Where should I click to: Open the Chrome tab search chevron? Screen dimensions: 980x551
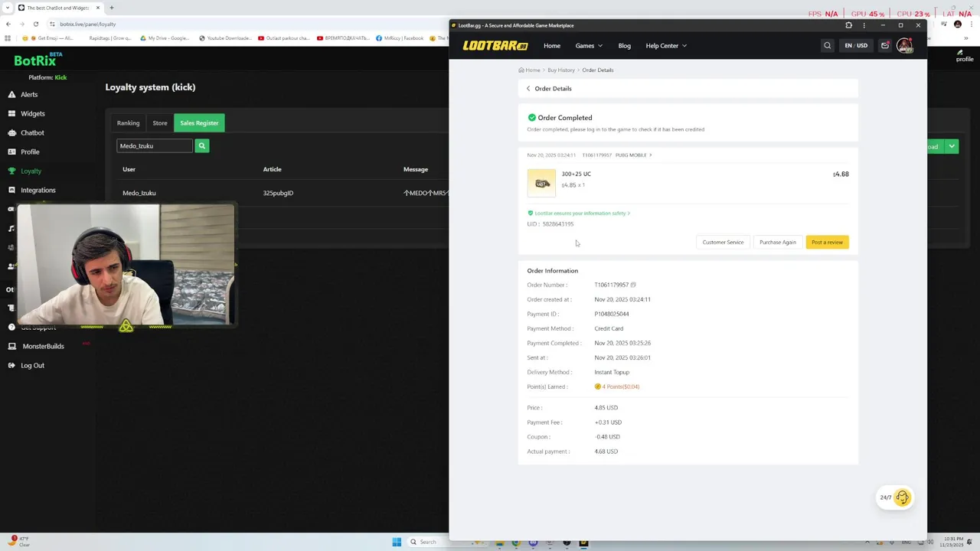coord(8,8)
